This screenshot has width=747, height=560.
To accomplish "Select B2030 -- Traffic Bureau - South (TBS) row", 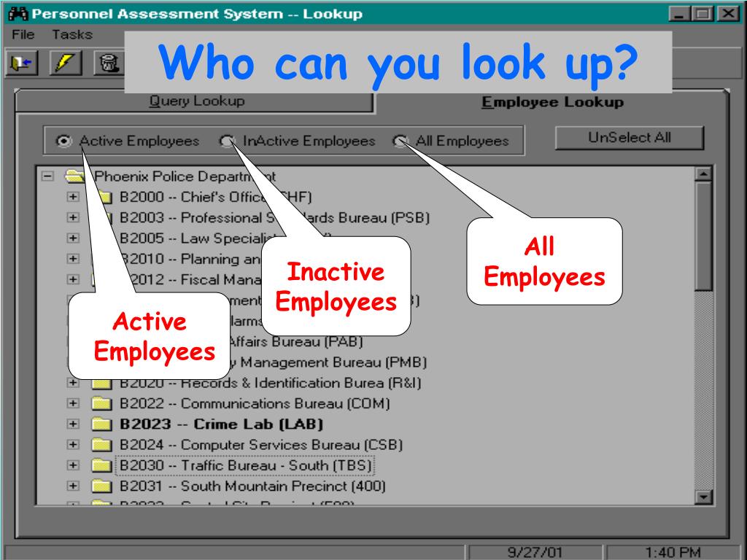I will (245, 465).
